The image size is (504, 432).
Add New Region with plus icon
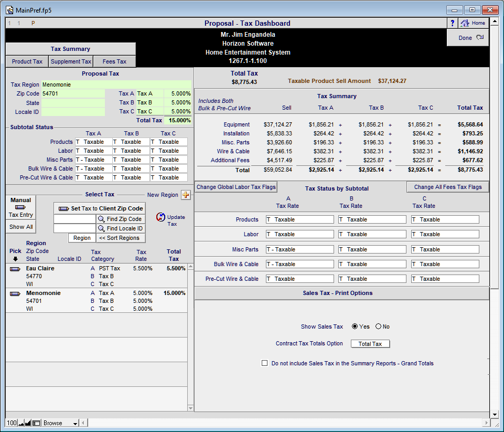coord(186,195)
